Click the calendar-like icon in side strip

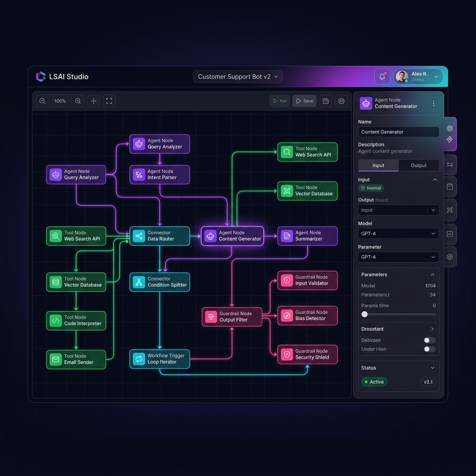click(x=450, y=187)
